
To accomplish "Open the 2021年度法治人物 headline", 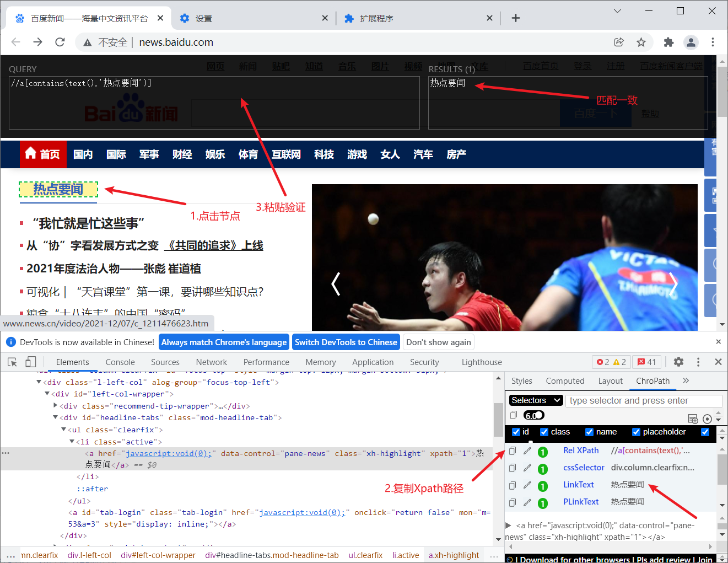I will point(114,269).
